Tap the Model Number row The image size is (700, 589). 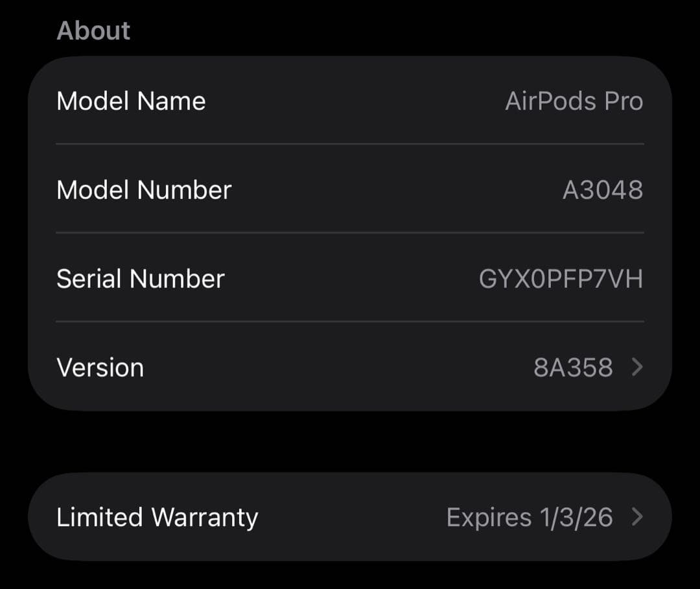(350, 189)
